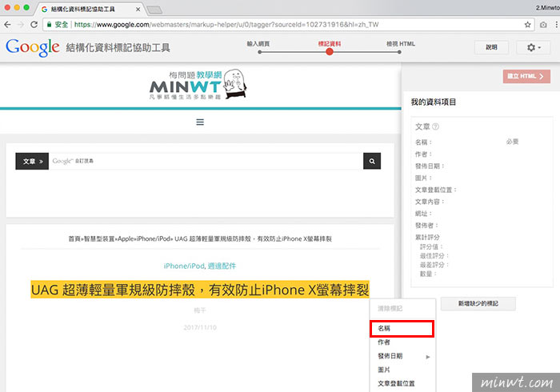Open a new browser tab
Screen dimensions: 560x392
click(x=154, y=10)
